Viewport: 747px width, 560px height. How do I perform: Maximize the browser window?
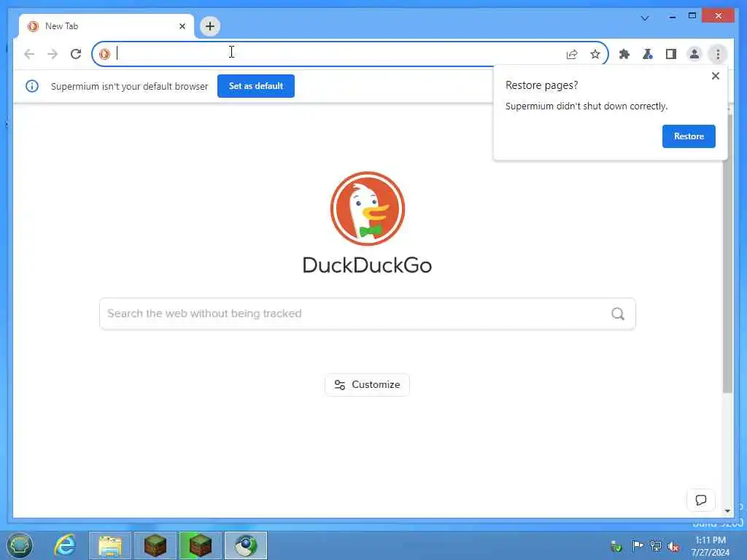pos(692,16)
